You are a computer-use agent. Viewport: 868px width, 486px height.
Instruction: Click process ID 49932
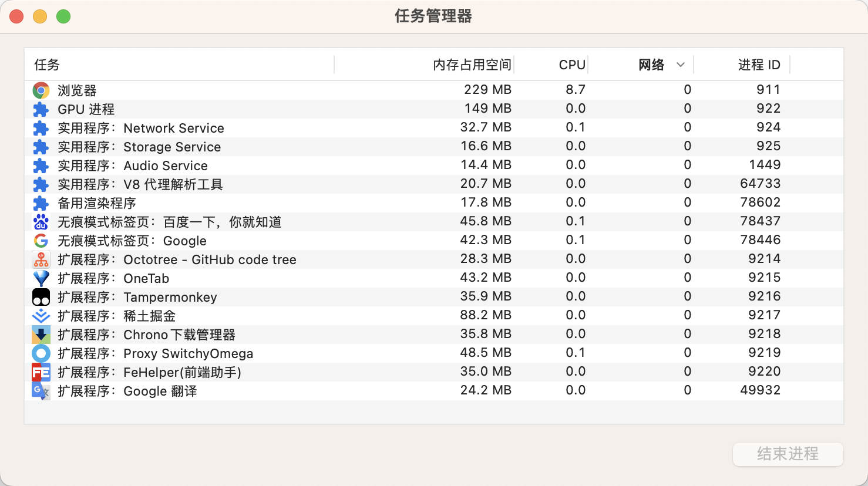pyautogui.click(x=761, y=390)
